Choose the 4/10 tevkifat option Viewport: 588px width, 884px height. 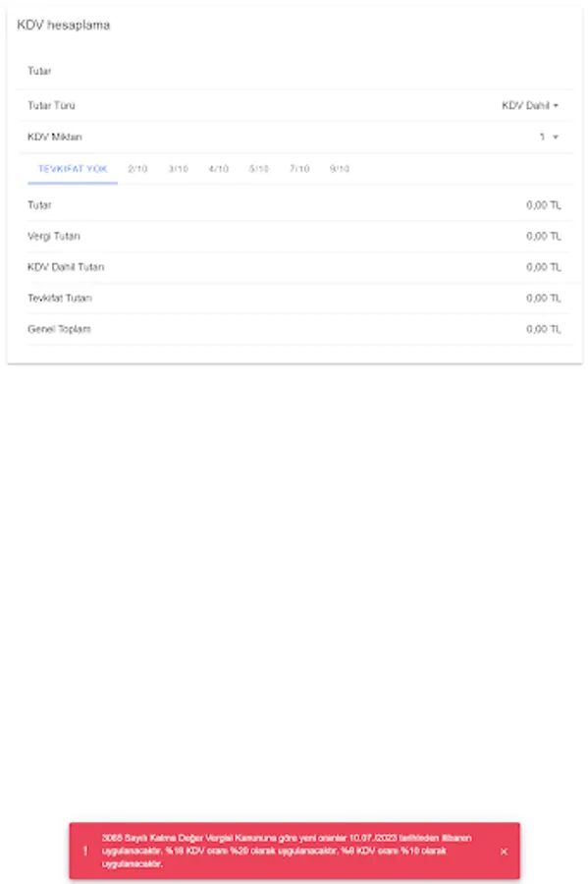218,169
